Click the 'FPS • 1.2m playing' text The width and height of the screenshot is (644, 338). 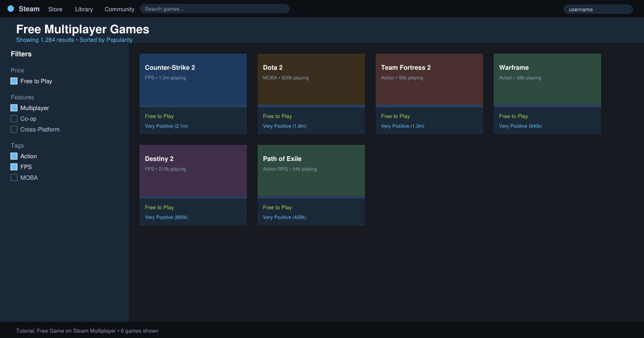point(165,78)
